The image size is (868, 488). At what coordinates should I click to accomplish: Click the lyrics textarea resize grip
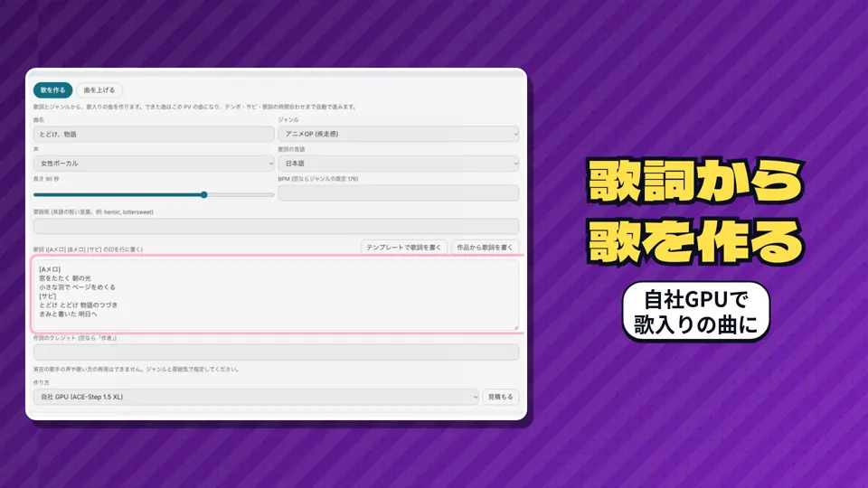tap(516, 327)
